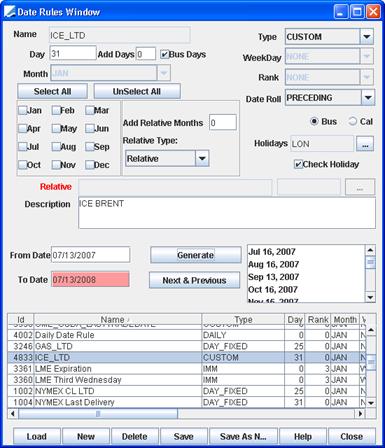Click the generated dates list scroll-down arrow

click(x=370, y=297)
